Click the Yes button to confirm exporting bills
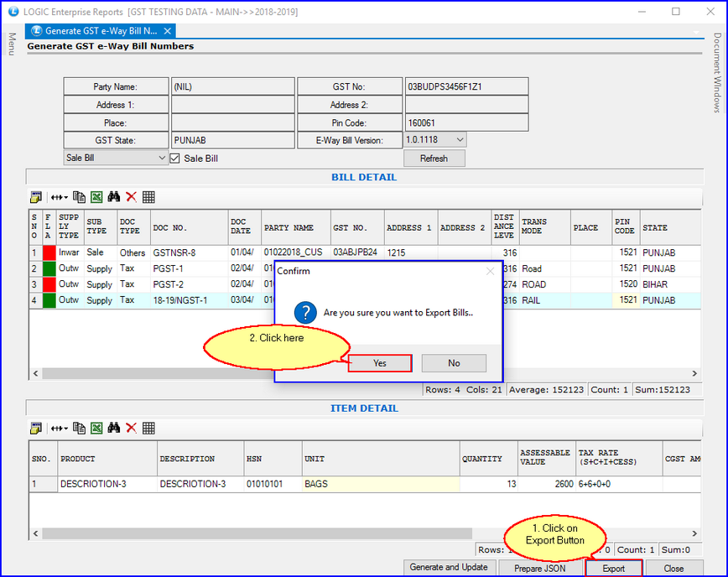Screen dimensions: 728x577 coord(379,363)
